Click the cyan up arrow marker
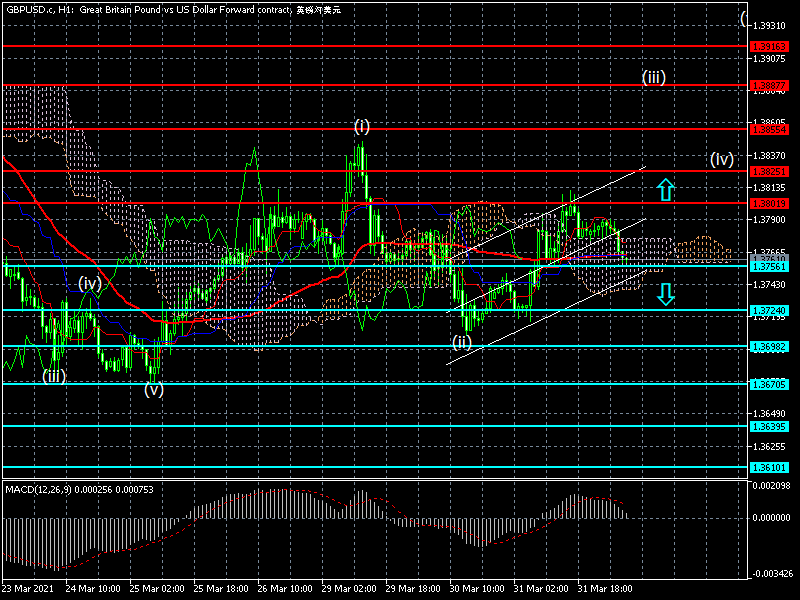The height and width of the screenshot is (600, 800). point(666,189)
